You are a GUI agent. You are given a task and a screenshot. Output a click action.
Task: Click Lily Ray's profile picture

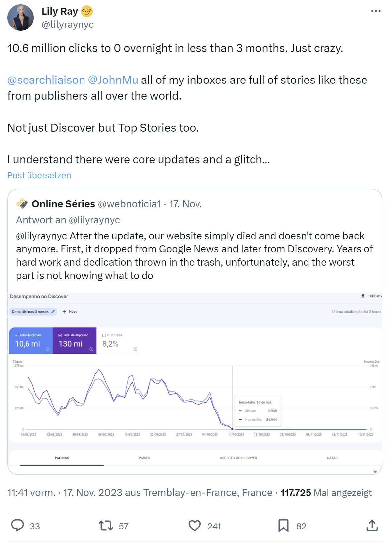[21, 17]
